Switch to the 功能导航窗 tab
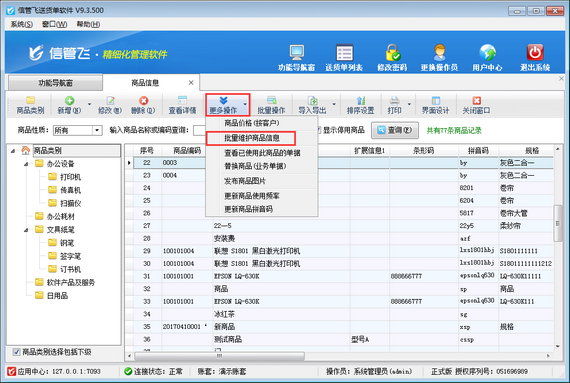This screenshot has height=383, width=570. tap(55, 83)
